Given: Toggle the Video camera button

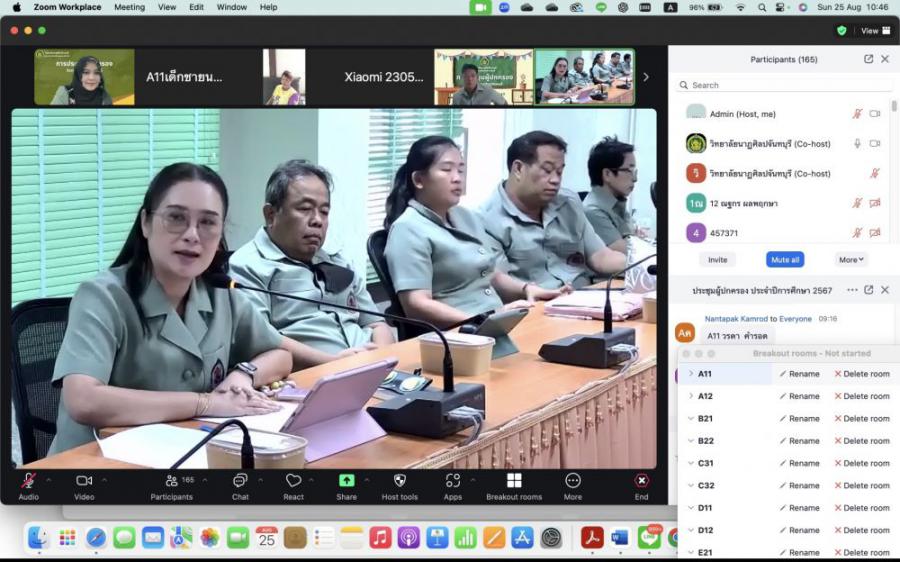Looking at the screenshot, I should tap(84, 481).
